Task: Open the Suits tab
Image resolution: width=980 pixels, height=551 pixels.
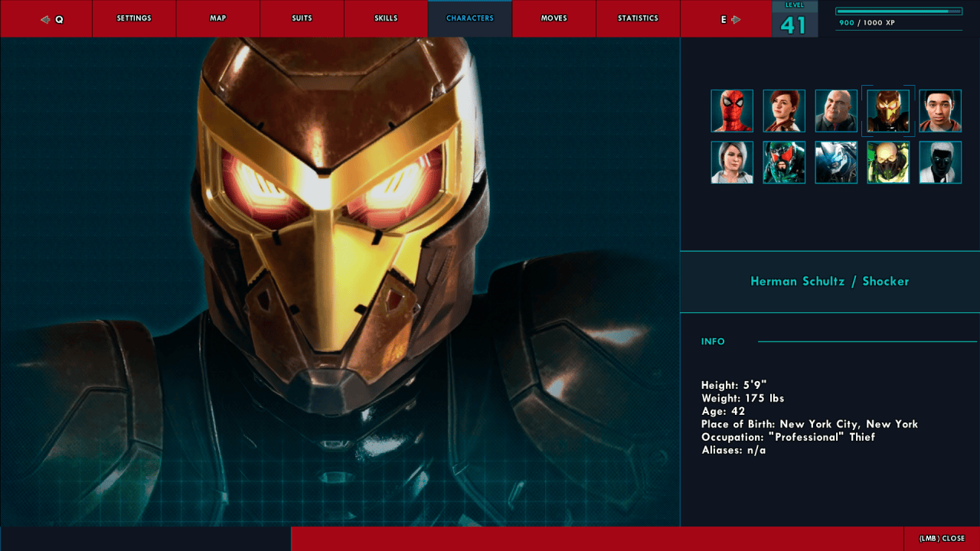Action: point(302,18)
